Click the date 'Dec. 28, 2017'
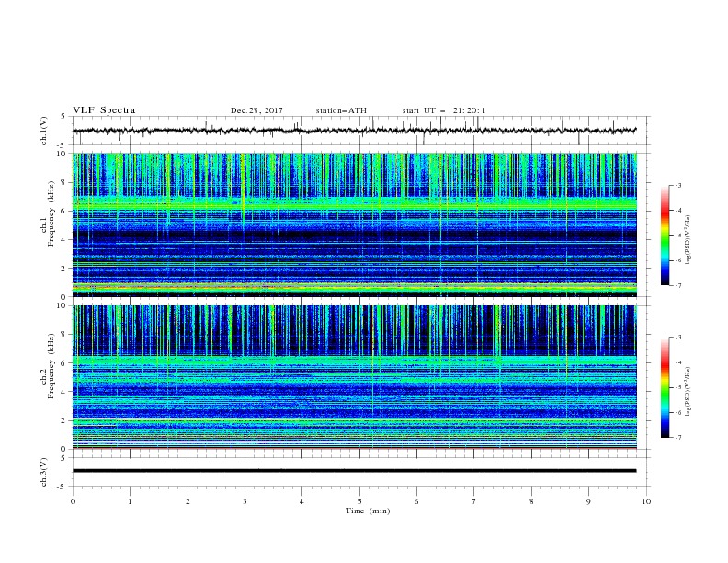Screen dimensions: 728x563 [256, 110]
